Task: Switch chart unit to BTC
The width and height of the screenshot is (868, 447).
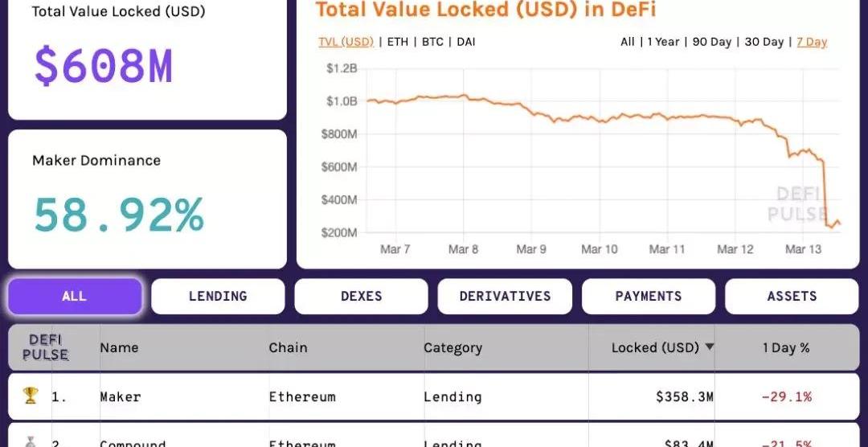Action: (x=432, y=42)
